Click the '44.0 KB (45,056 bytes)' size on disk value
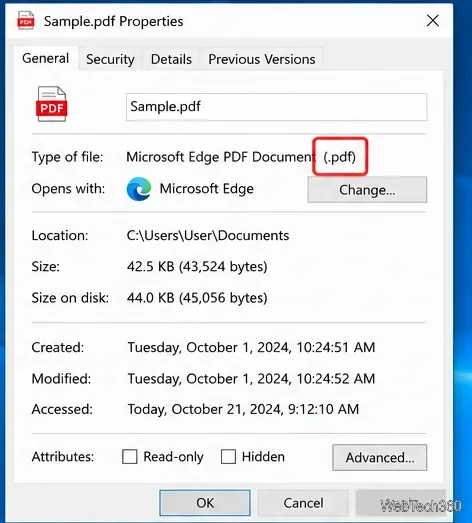Image resolution: width=472 pixels, height=523 pixels. click(x=197, y=298)
